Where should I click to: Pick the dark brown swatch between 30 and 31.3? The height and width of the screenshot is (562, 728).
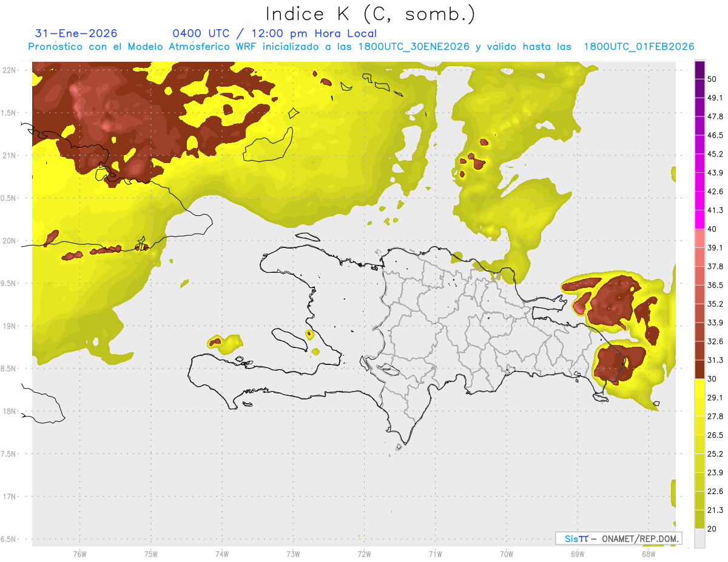click(x=699, y=370)
